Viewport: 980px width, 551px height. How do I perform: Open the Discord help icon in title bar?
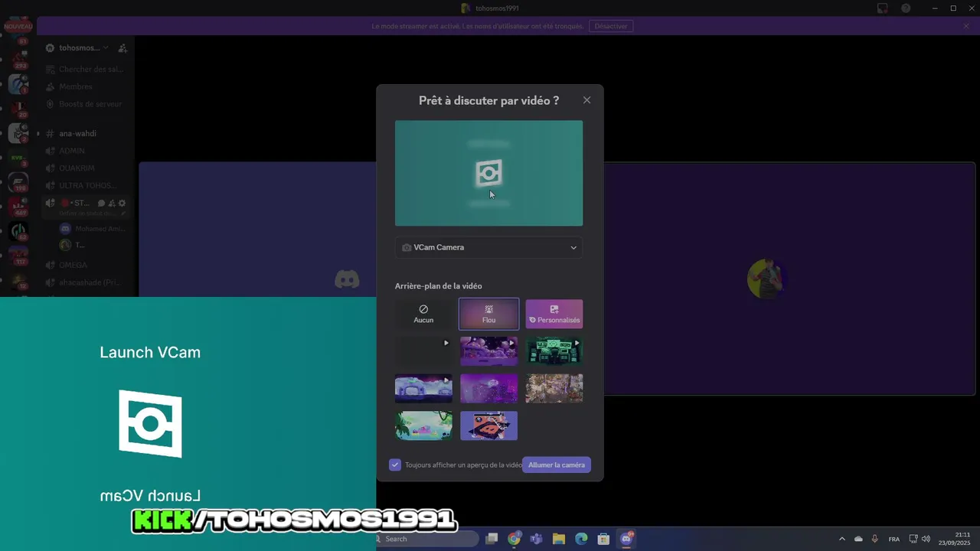pyautogui.click(x=906, y=8)
